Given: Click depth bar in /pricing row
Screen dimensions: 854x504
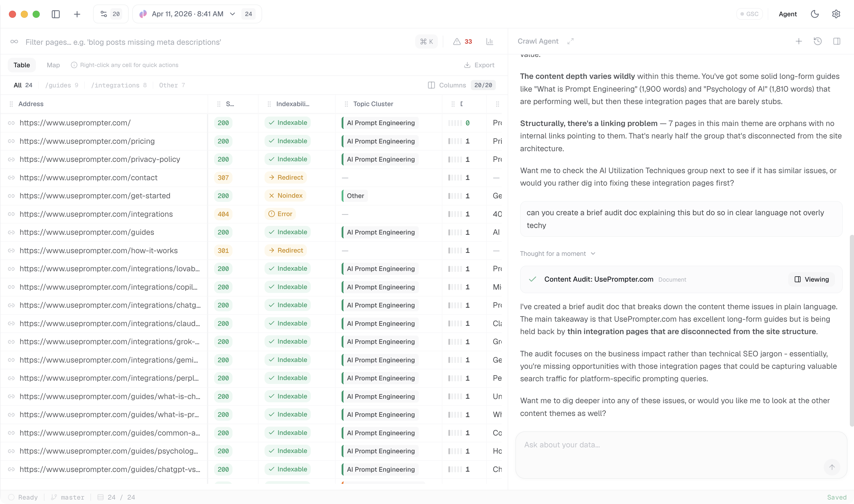Looking at the screenshot, I should (x=455, y=141).
